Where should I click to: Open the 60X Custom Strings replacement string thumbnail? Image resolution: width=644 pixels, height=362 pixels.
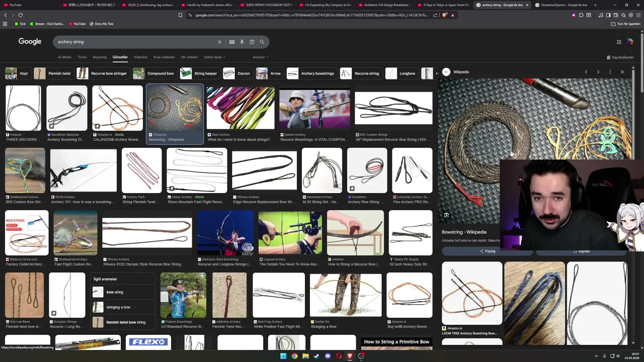click(393, 108)
